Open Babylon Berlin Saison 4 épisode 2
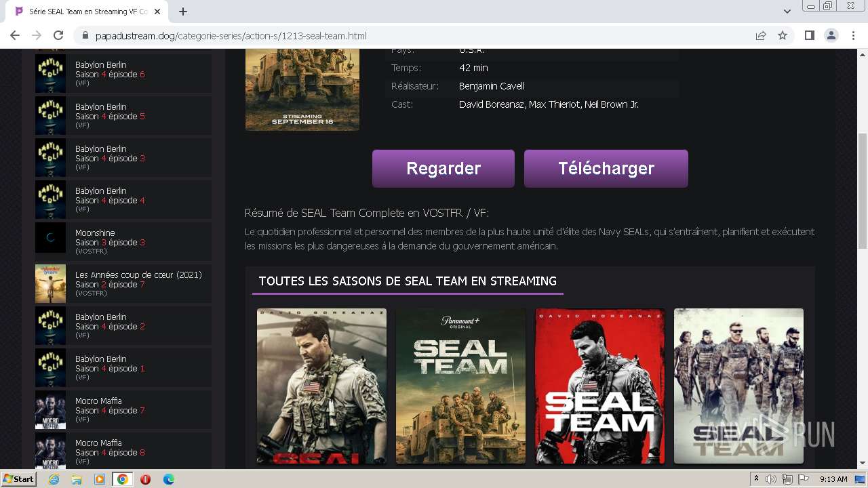Image resolution: width=868 pixels, height=488 pixels. point(123,325)
